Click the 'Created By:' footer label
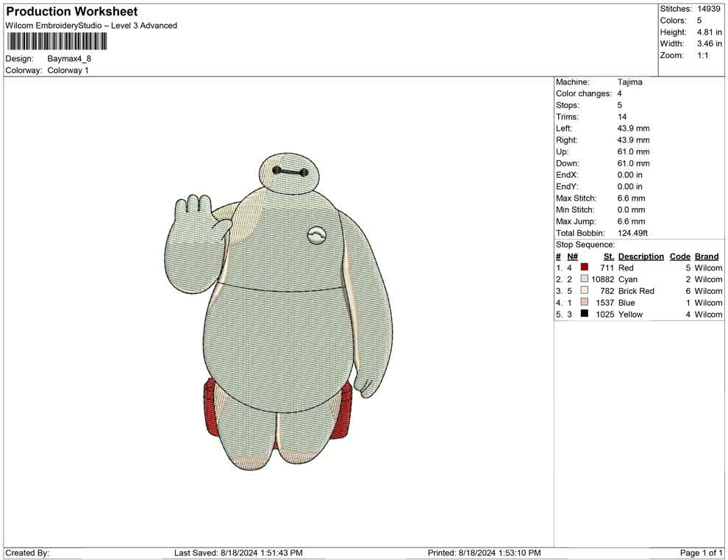 (x=27, y=553)
